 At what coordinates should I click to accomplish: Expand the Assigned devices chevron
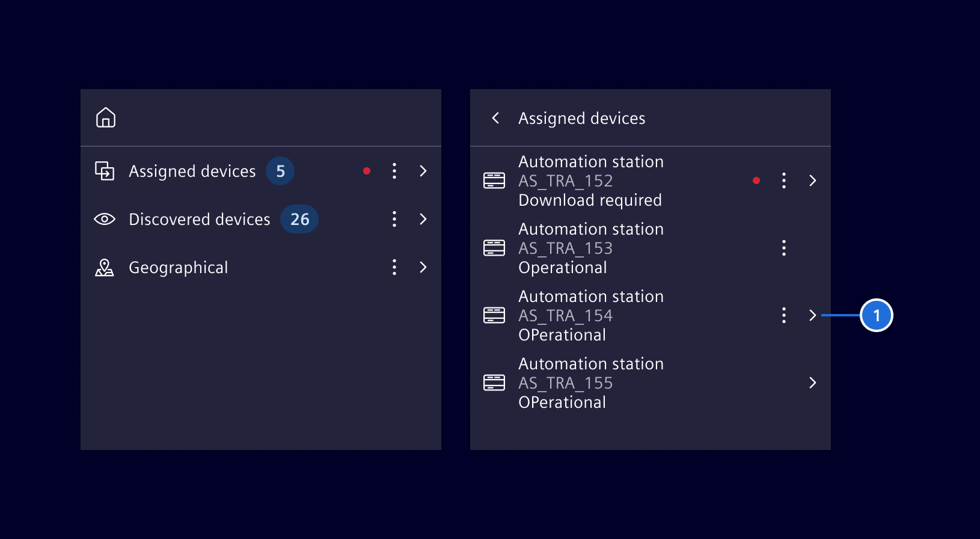(423, 171)
